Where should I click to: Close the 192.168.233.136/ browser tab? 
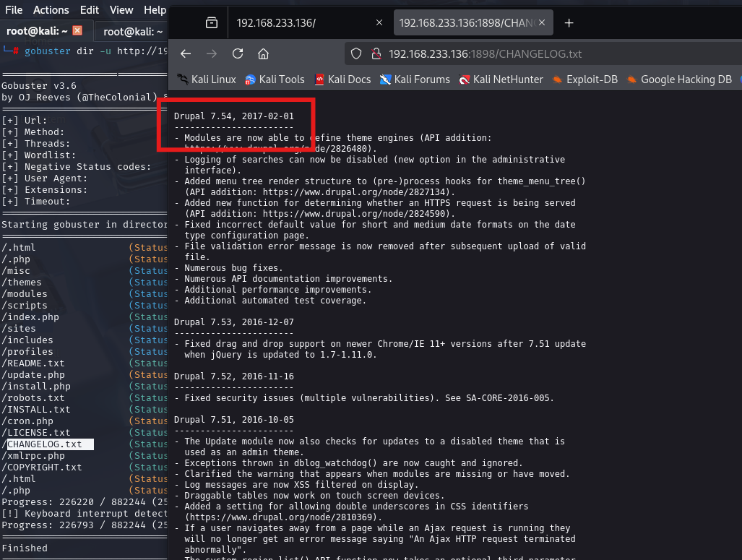[x=379, y=22]
